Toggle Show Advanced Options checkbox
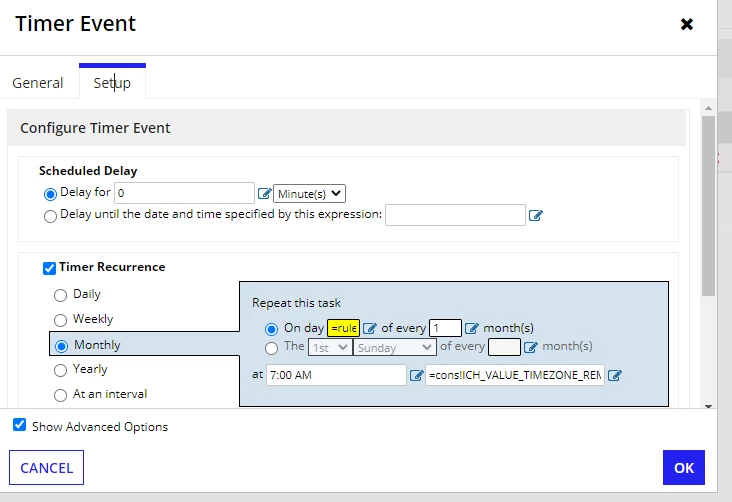The height and width of the screenshot is (502, 732). tap(20, 424)
